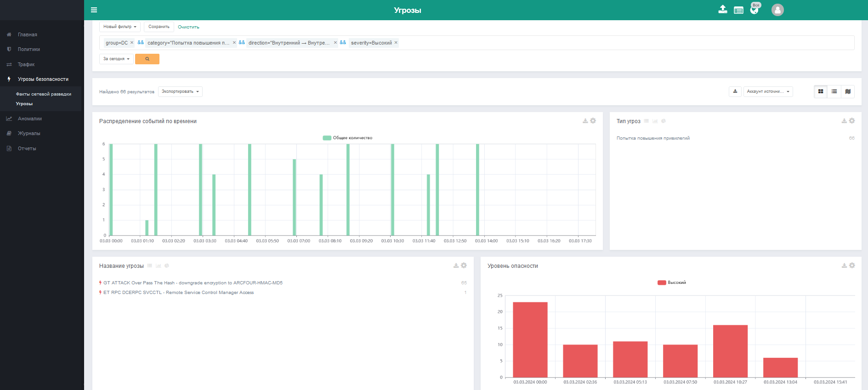
Task: Open the Новый фильтр dropdown
Action: [x=119, y=27]
